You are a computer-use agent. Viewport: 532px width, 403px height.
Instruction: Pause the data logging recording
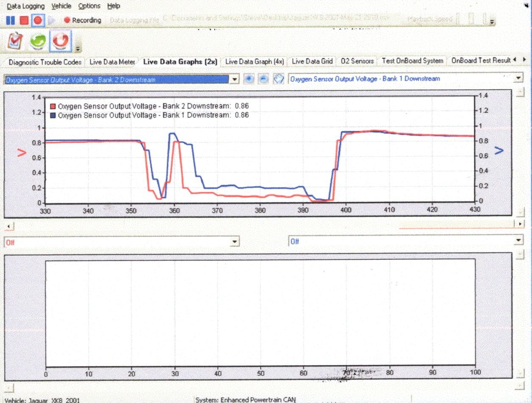(x=11, y=20)
